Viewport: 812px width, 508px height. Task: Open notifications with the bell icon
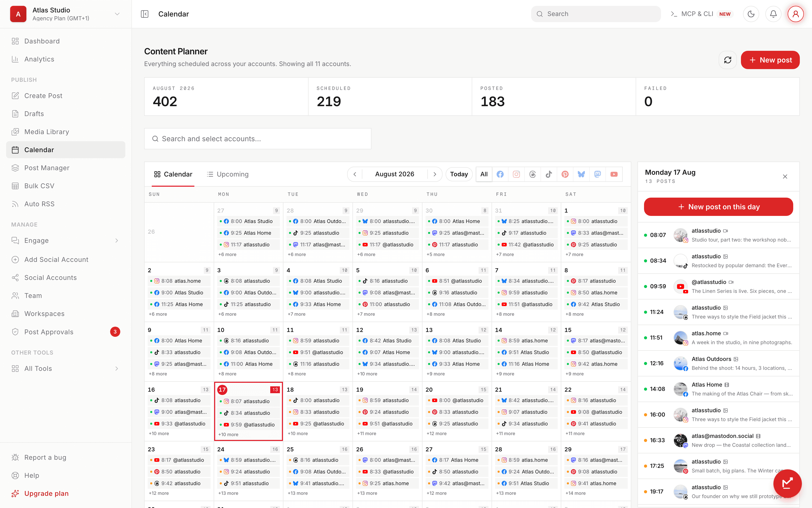(773, 14)
